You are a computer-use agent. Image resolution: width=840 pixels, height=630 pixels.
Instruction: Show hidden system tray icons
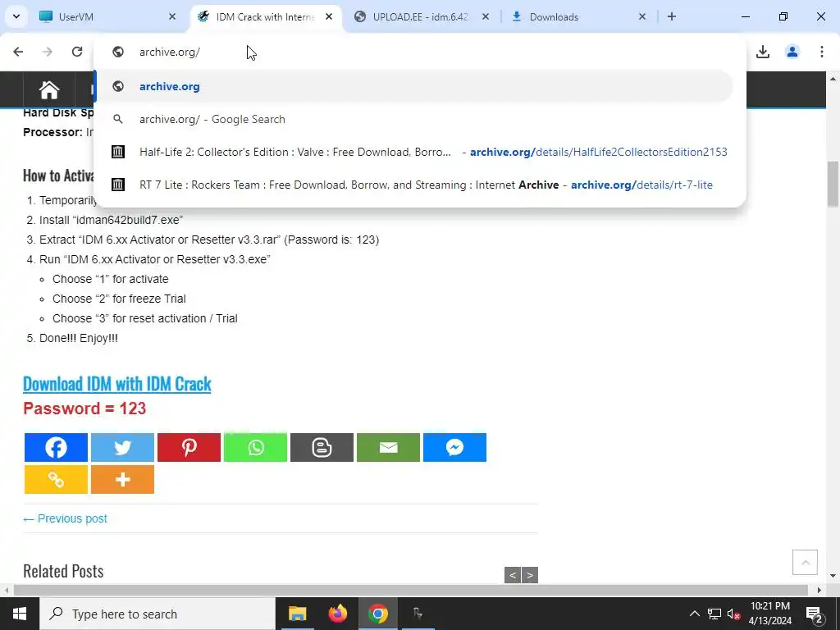[x=694, y=614]
